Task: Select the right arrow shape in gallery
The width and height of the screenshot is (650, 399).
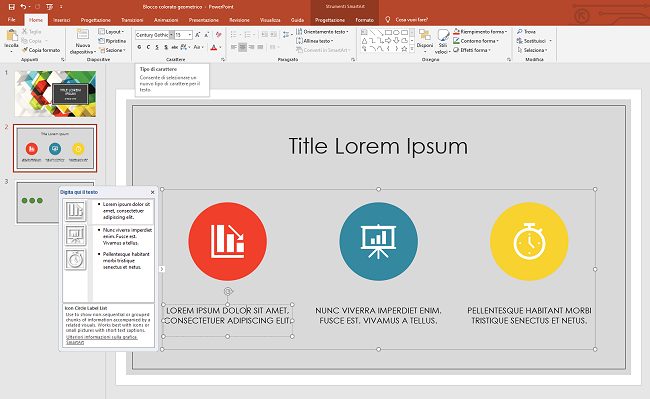Action: point(388,40)
